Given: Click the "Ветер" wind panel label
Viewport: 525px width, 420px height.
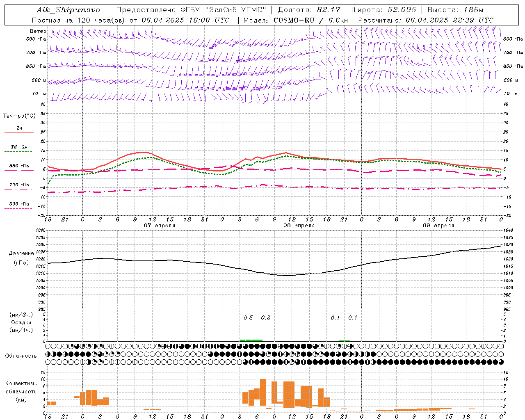Looking at the screenshot, I should 38,31.
